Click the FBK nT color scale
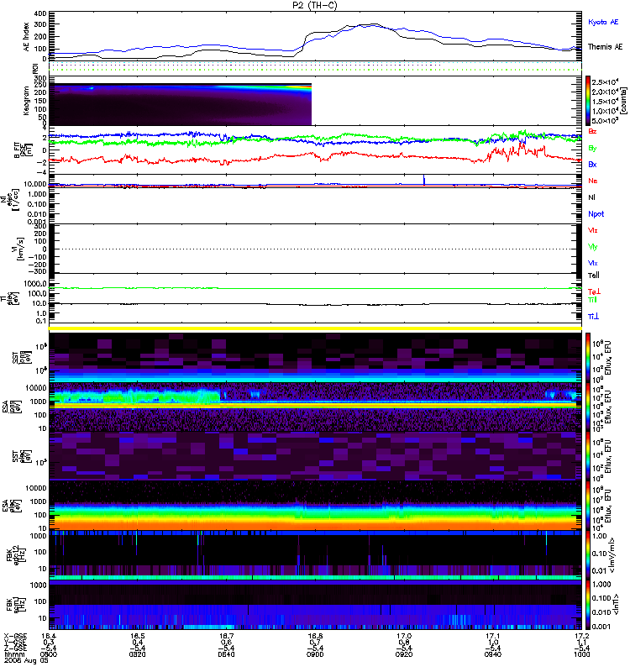This screenshot has height=672, width=630. pyautogui.click(x=589, y=605)
